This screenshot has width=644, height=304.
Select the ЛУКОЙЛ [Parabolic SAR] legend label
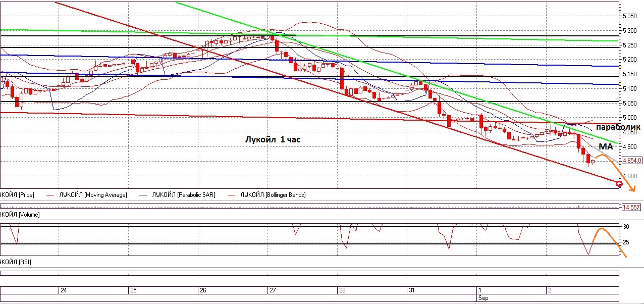pyautogui.click(x=183, y=194)
